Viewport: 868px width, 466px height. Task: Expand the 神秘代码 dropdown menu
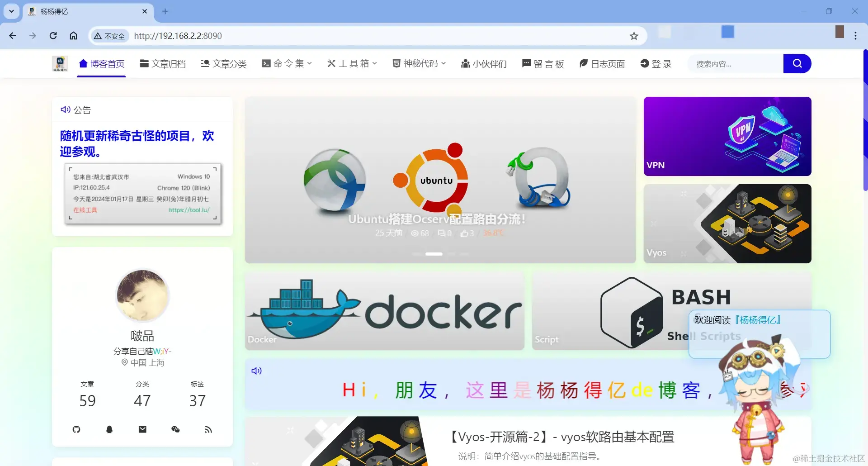pos(419,64)
